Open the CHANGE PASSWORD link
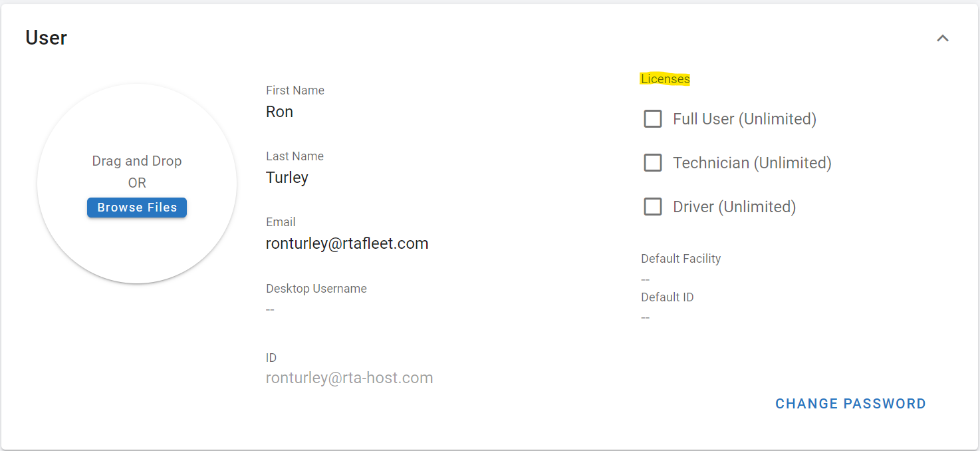Viewport: 980px width, 451px height. [x=850, y=404]
